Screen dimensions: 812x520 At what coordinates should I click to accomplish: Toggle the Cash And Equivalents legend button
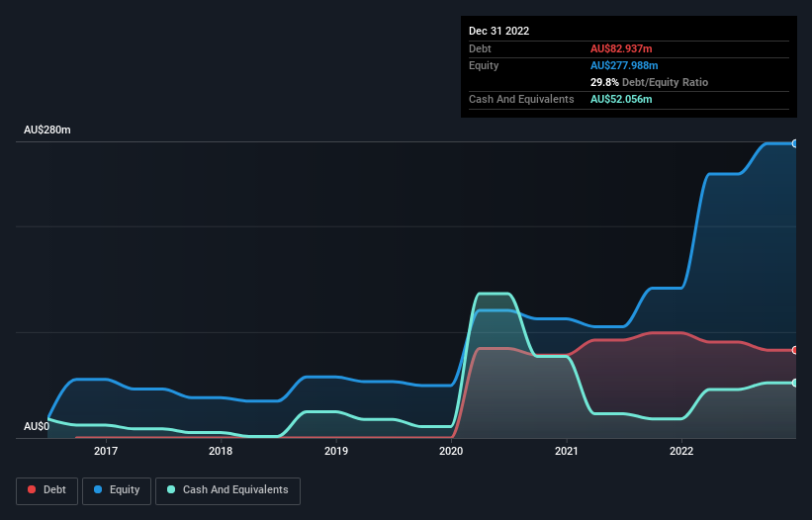tap(227, 490)
